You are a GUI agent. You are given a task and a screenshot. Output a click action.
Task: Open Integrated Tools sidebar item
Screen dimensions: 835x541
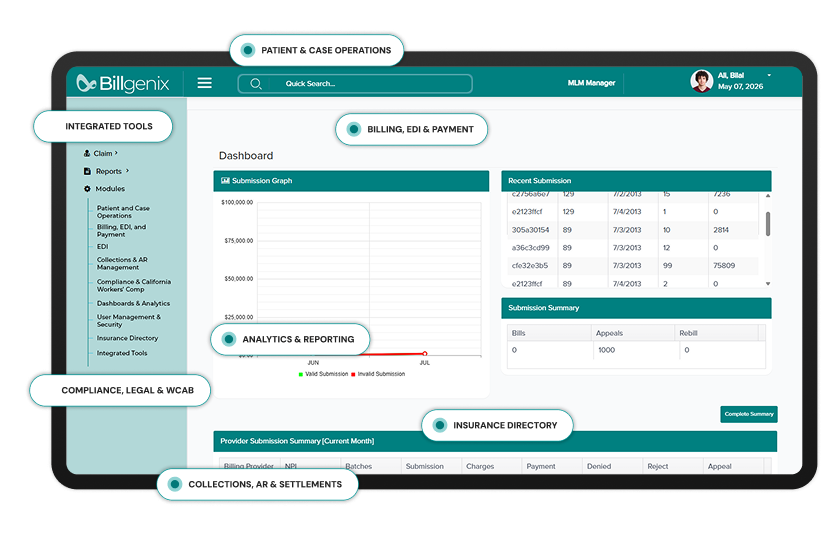pyautogui.click(x=122, y=353)
